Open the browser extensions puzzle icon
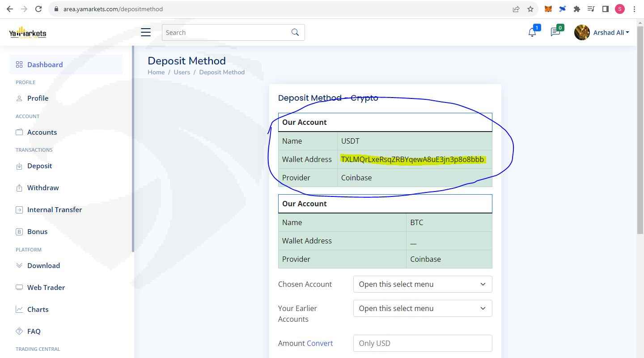This screenshot has width=644, height=358. coord(577,9)
